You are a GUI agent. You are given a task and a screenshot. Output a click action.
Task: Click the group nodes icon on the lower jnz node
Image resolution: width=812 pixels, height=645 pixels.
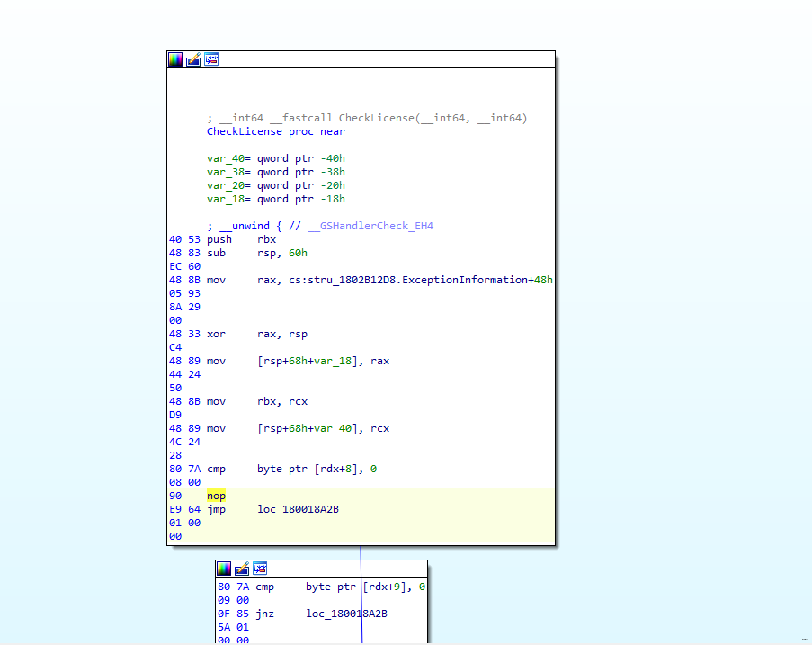coord(260,569)
